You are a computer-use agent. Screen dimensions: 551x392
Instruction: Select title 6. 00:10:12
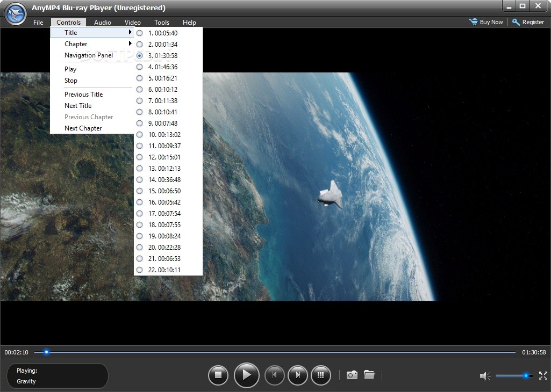coord(168,90)
